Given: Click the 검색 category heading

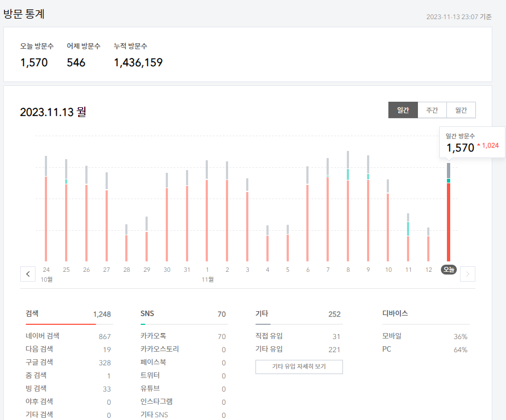Looking at the screenshot, I should pyautogui.click(x=32, y=313).
